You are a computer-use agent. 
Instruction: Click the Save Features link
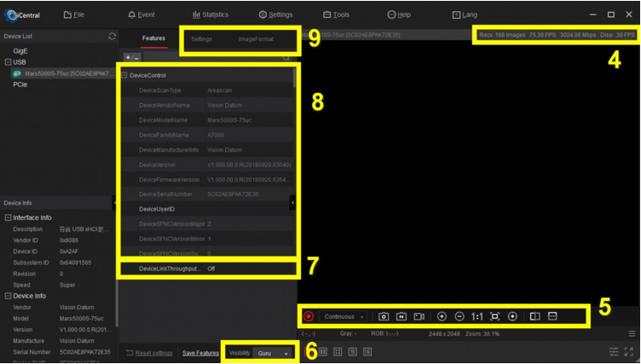tap(200, 353)
